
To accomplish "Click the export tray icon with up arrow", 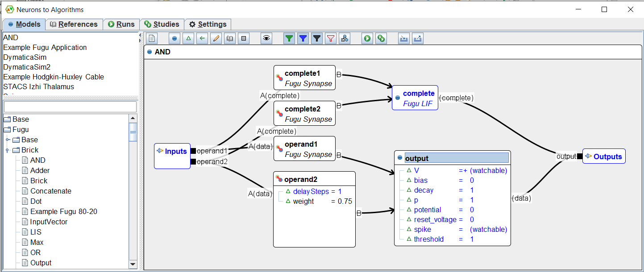I will tap(418, 38).
